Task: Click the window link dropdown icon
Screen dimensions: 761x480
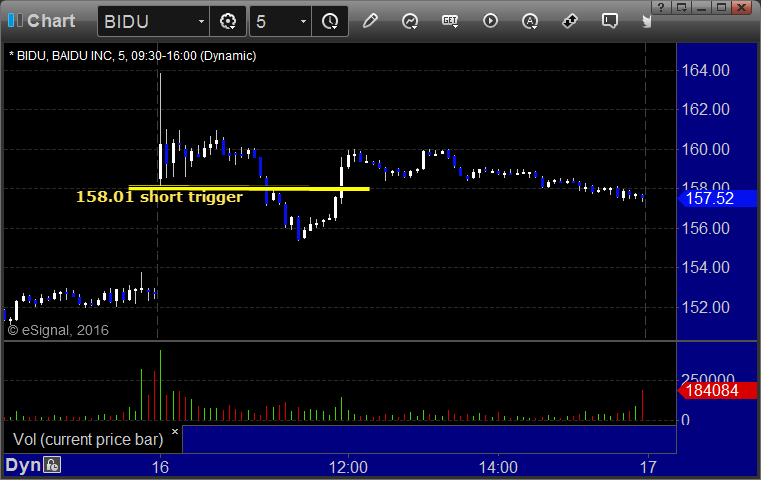Action: 682,7
